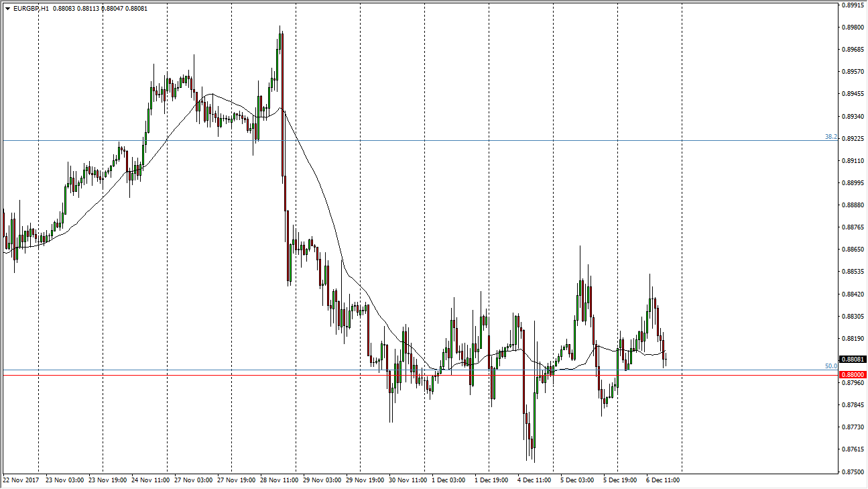Select the 38.2 Fibonacci level label

pos(830,137)
